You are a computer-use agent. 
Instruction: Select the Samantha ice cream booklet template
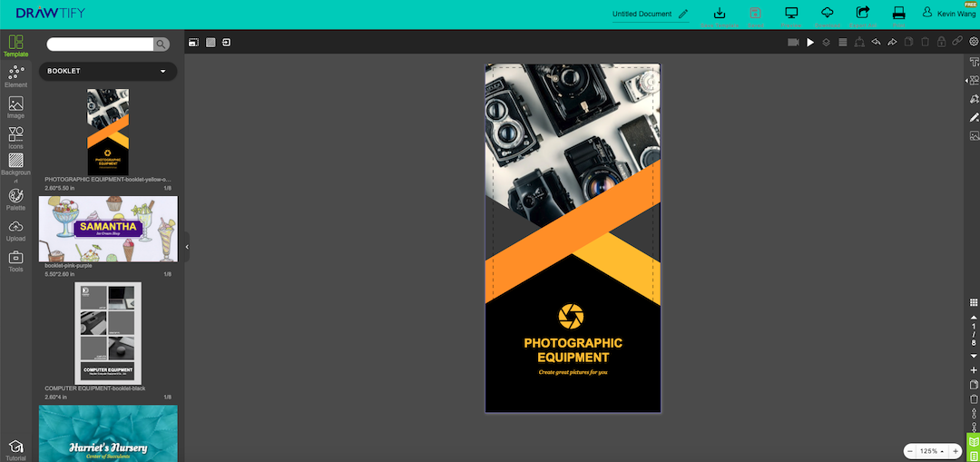click(x=108, y=229)
